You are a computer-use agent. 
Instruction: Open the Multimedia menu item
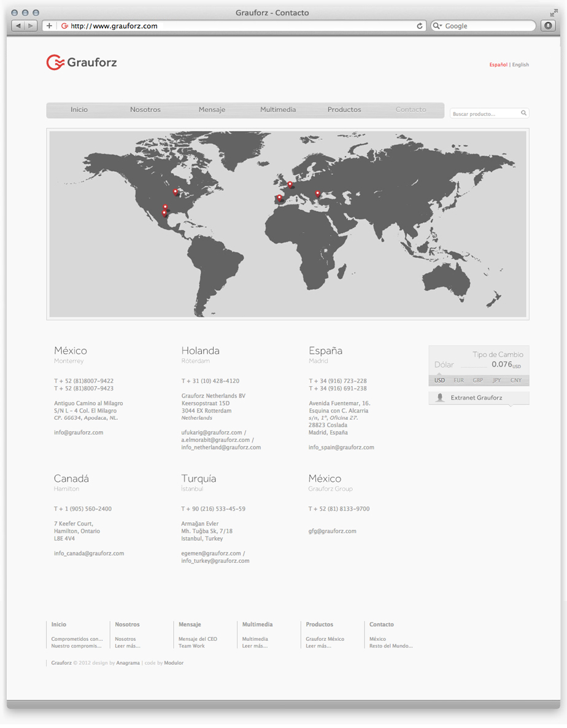[x=278, y=110]
